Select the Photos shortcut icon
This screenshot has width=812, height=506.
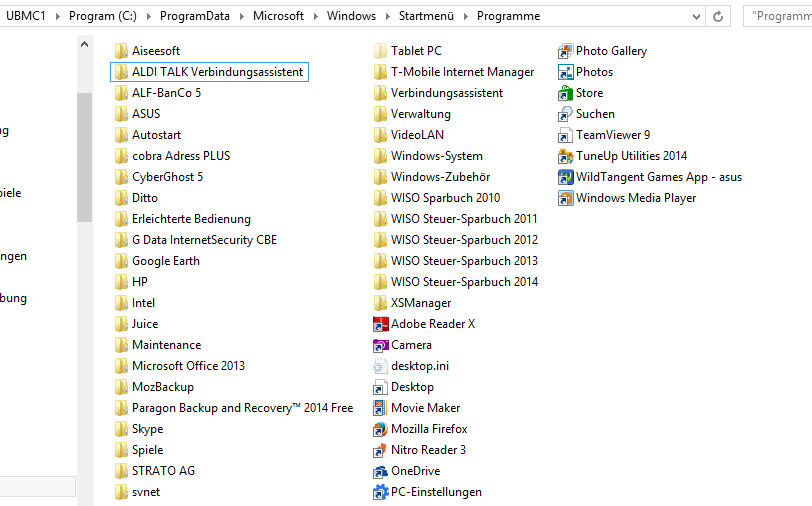566,72
